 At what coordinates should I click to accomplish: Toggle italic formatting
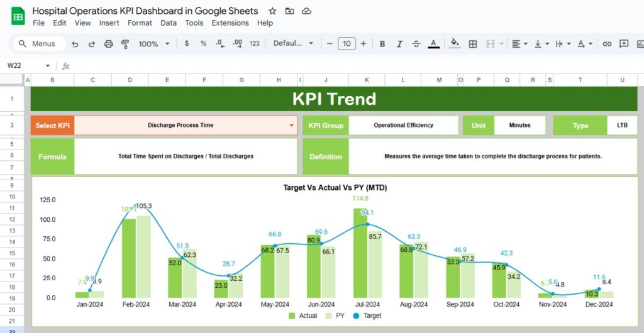(x=399, y=44)
